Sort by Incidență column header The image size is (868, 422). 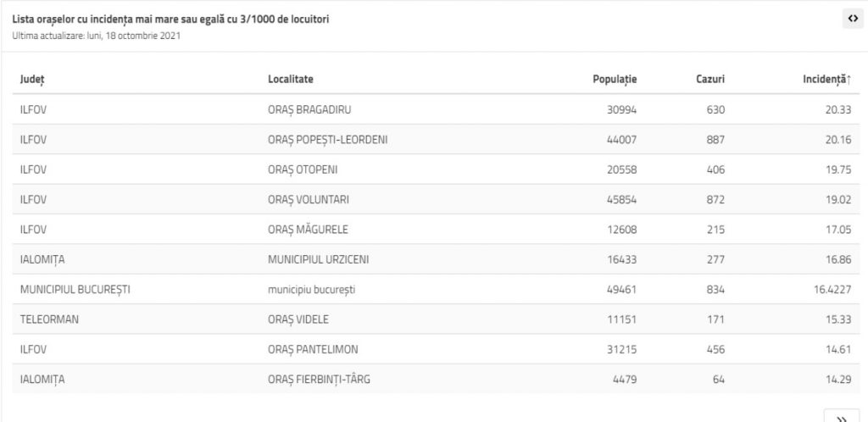point(826,79)
